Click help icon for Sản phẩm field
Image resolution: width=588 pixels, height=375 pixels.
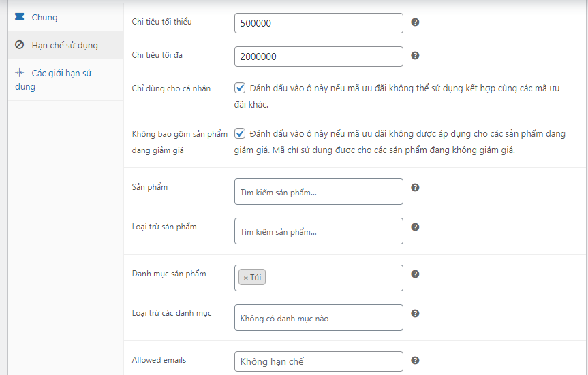(x=416, y=188)
